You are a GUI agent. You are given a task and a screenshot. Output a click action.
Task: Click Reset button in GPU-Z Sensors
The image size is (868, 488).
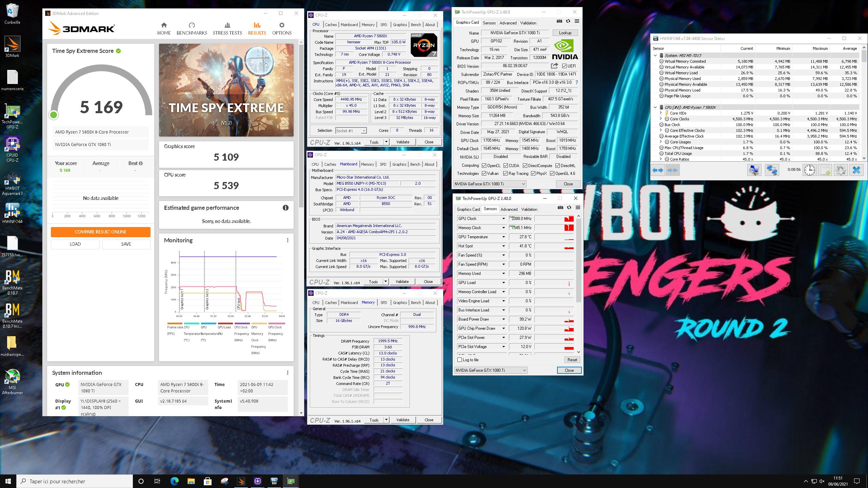[572, 360]
